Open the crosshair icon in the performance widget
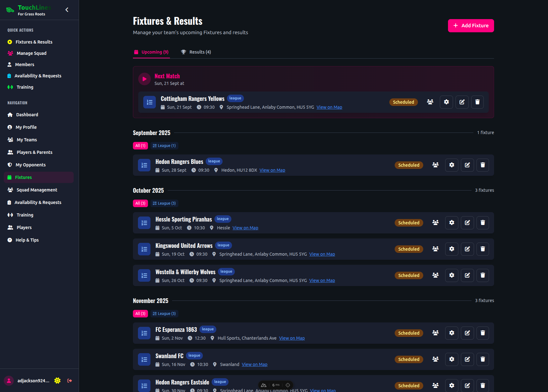 (x=287, y=385)
